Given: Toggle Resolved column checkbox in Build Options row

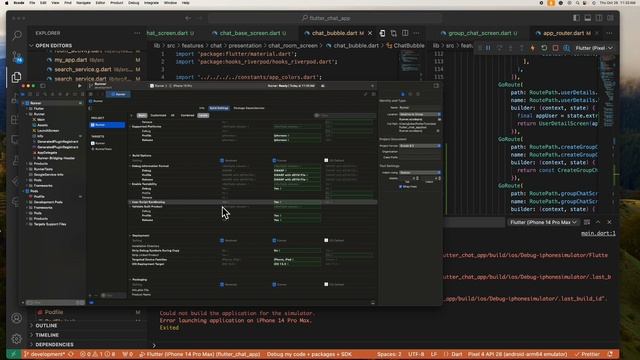Looking at the screenshot, I should coord(222,161).
